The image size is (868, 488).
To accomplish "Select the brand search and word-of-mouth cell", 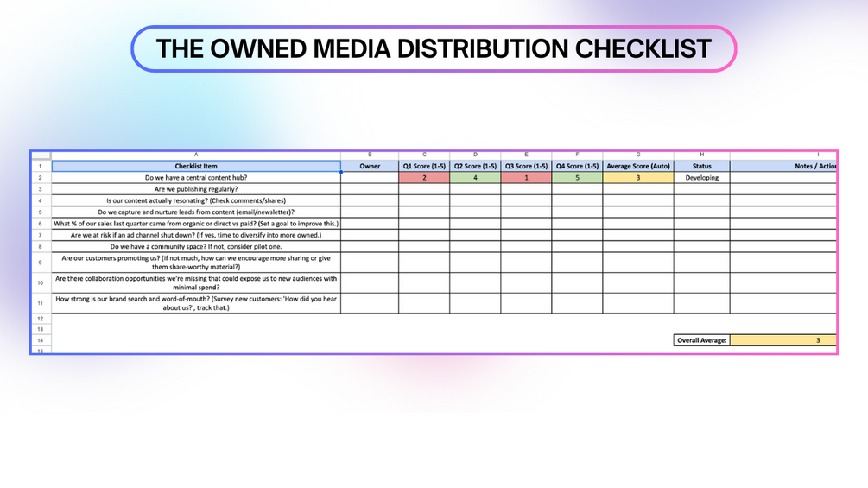I will [196, 303].
